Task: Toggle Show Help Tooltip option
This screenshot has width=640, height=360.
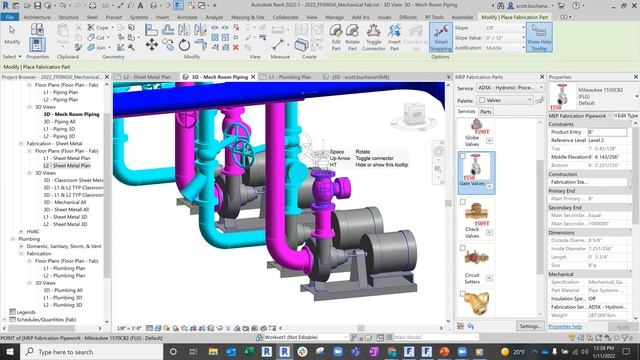Action: point(539,37)
